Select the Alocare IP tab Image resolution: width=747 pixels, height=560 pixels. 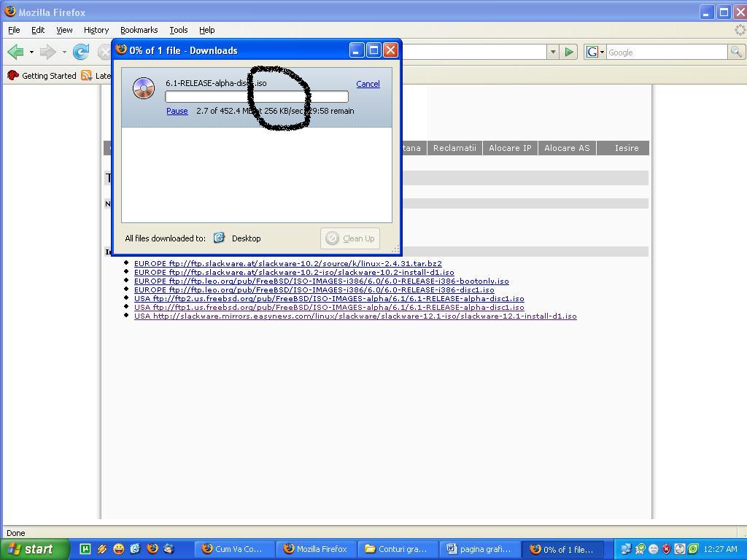510,148
